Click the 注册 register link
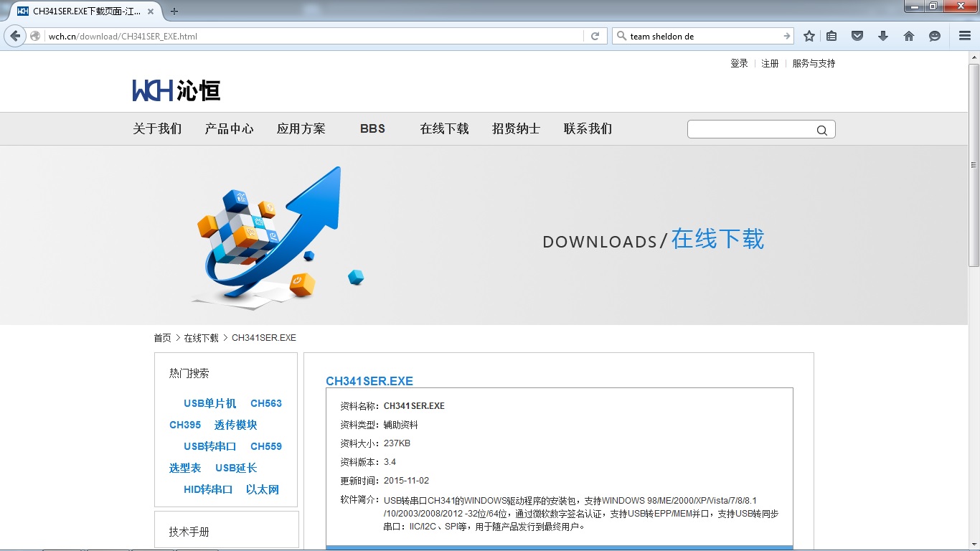The image size is (980, 551). tap(770, 63)
